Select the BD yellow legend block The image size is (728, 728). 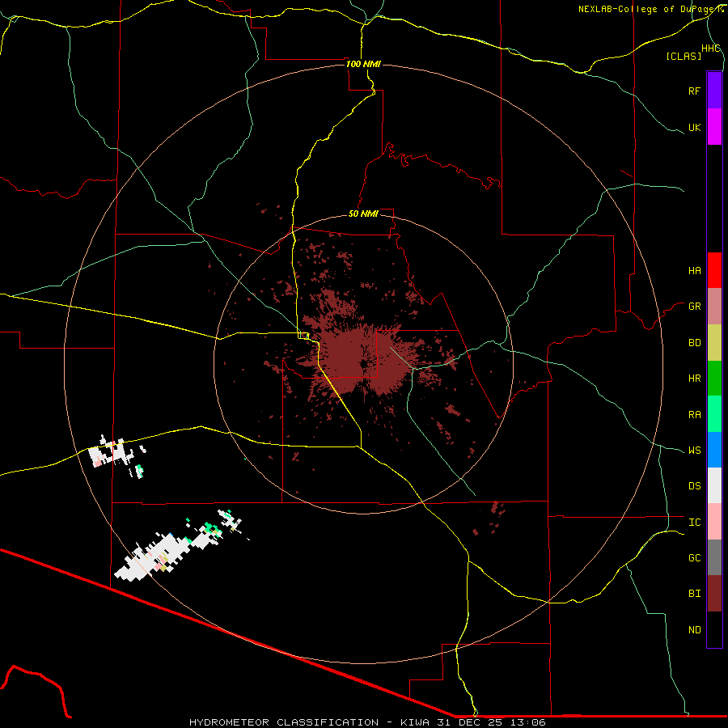coord(714,343)
